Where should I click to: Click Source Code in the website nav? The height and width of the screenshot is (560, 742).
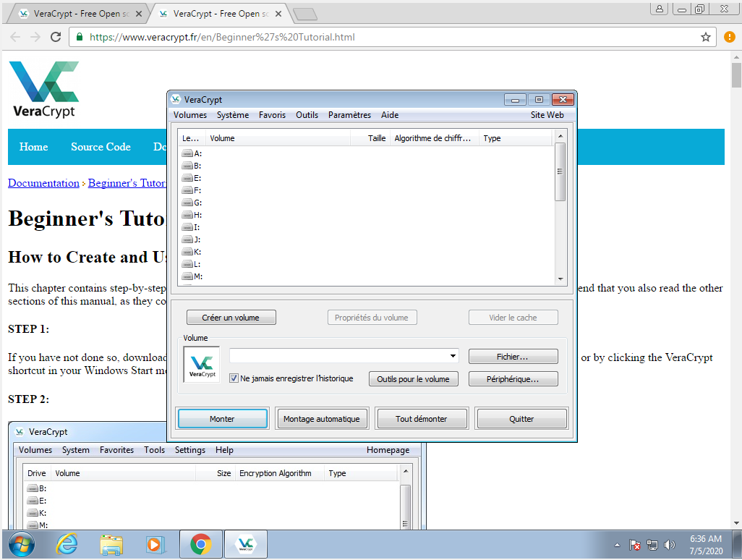(101, 147)
